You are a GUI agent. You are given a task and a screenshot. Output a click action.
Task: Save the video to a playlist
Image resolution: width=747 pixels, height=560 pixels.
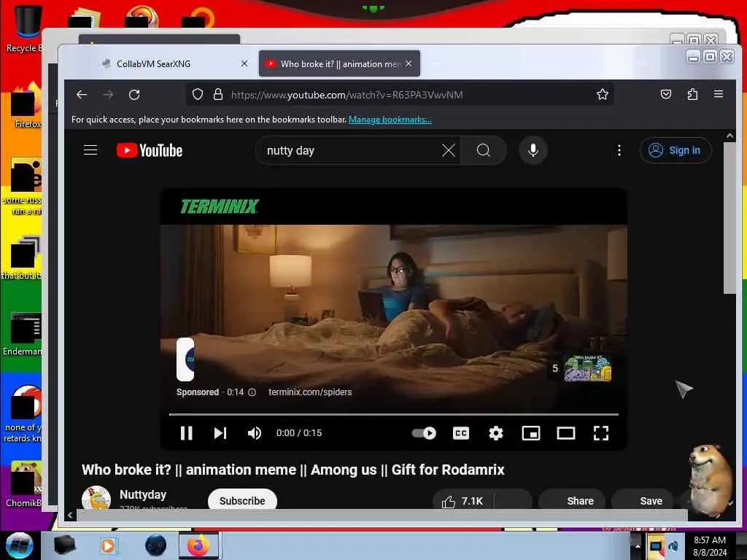643,501
